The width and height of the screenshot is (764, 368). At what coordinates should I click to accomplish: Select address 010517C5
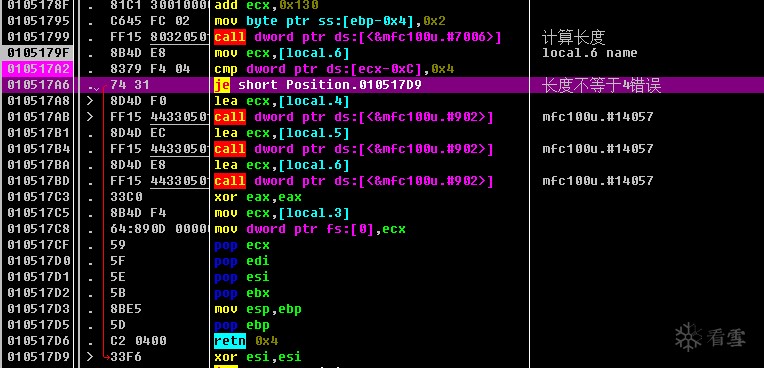pos(38,213)
